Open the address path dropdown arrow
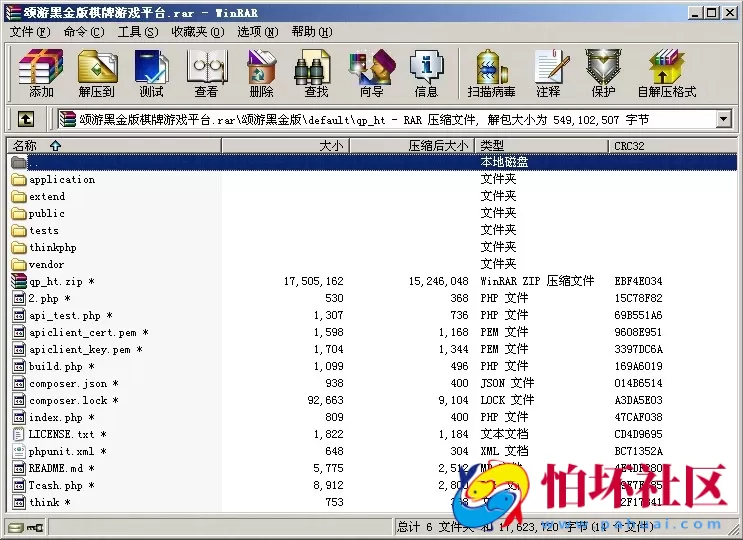743x540 pixels. coord(723,119)
